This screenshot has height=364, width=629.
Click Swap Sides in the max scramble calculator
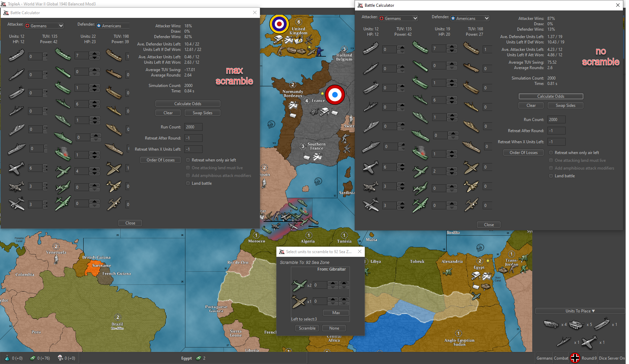202,113
